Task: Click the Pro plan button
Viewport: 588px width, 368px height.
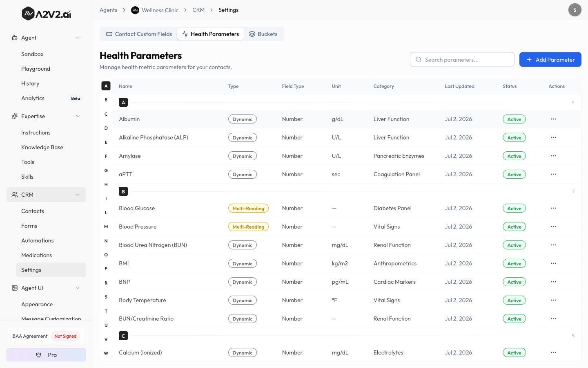Action: 46,355
